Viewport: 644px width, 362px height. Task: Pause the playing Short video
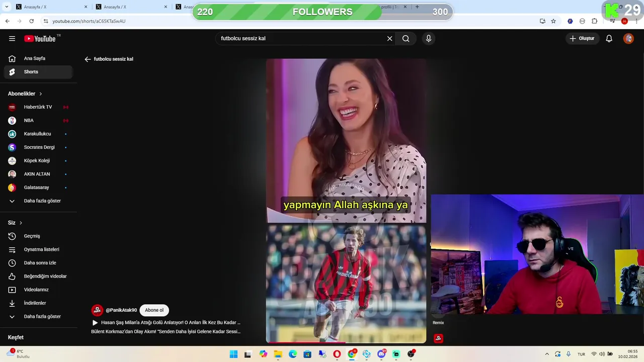(x=346, y=201)
